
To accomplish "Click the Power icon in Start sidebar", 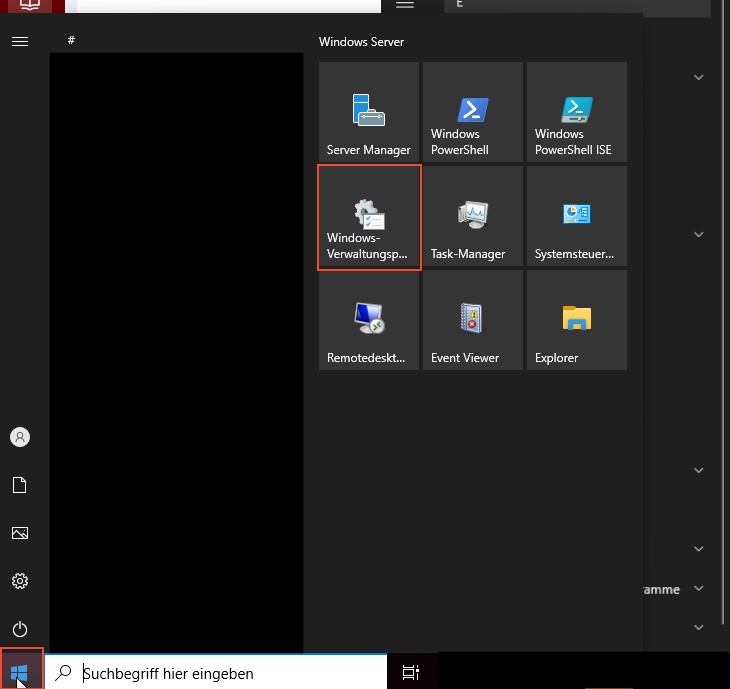I will (20, 629).
